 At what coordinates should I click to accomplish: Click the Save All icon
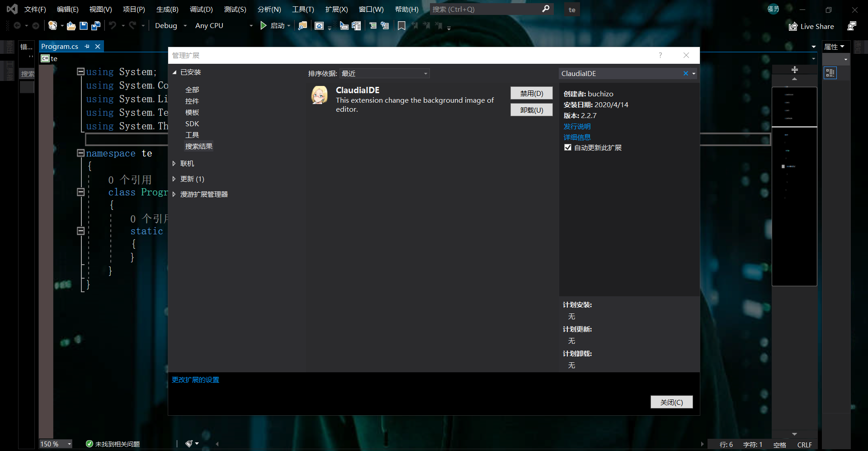[96, 26]
